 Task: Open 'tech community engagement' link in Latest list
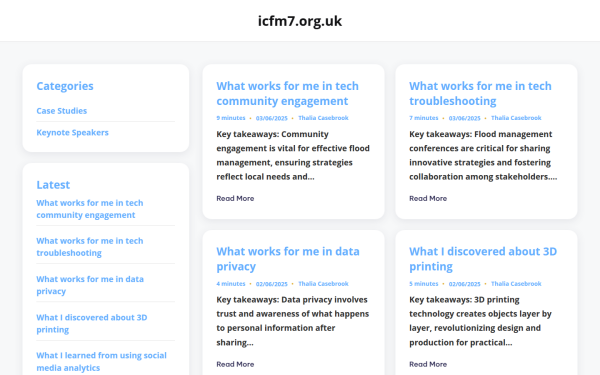[x=90, y=209]
